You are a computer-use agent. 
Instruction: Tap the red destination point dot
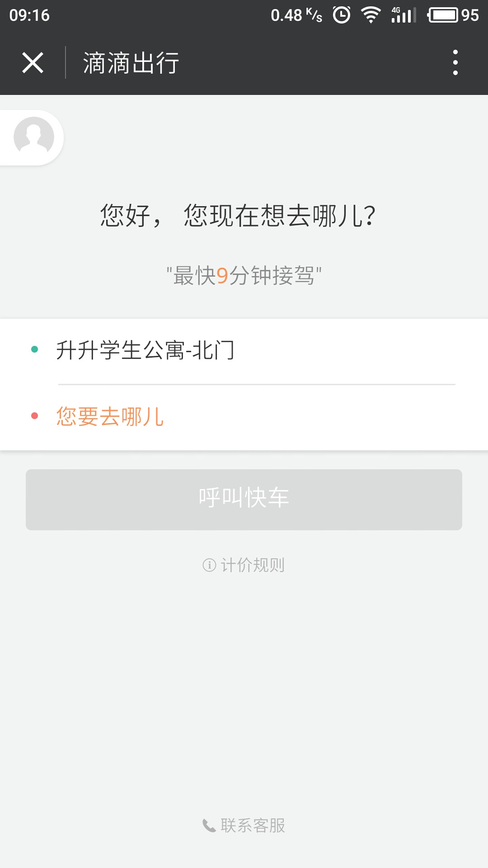[35, 416]
